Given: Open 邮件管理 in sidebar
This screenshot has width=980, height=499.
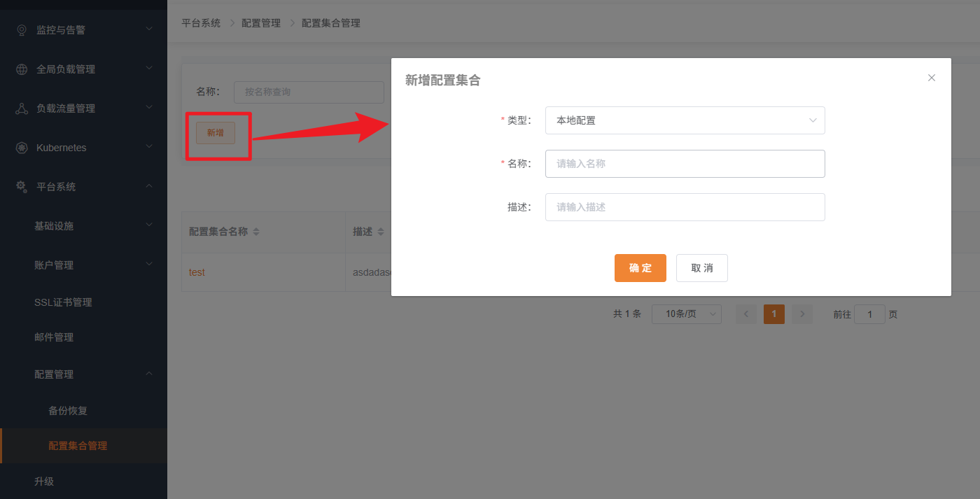Looking at the screenshot, I should pos(54,337).
